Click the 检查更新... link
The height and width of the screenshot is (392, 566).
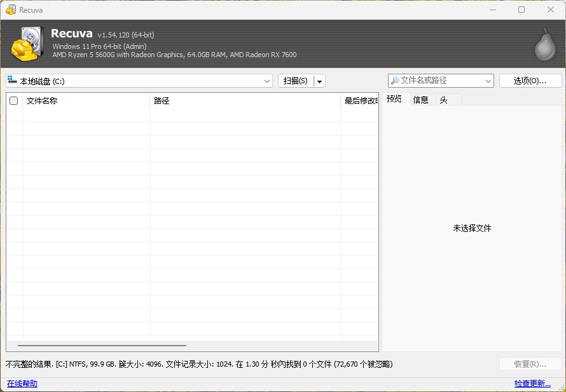click(532, 384)
